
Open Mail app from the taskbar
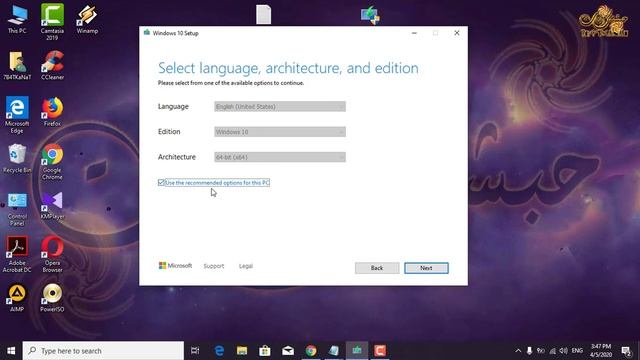coord(288,351)
